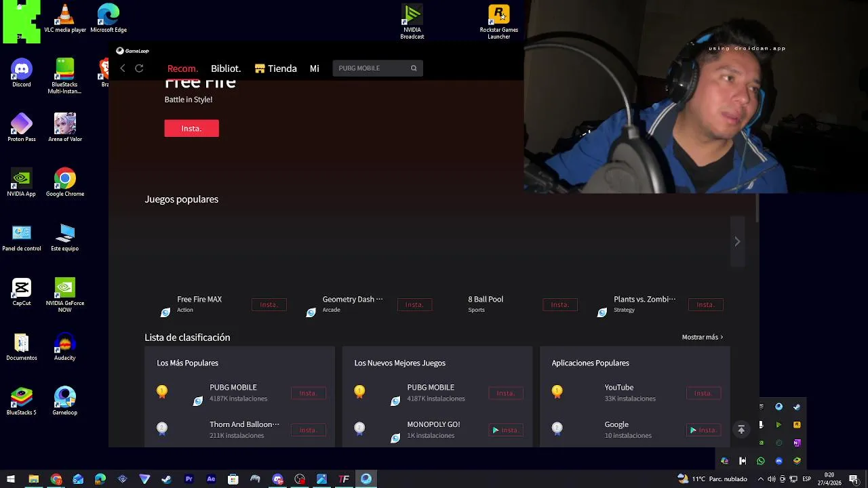Open CapCut desktop shortcut
Image resolution: width=868 pixels, height=488 pixels.
click(x=22, y=292)
